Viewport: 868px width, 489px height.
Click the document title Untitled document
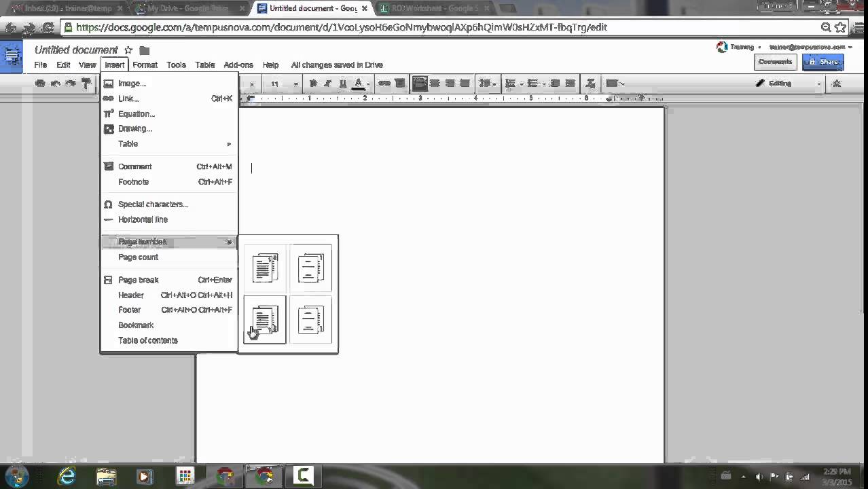point(76,50)
